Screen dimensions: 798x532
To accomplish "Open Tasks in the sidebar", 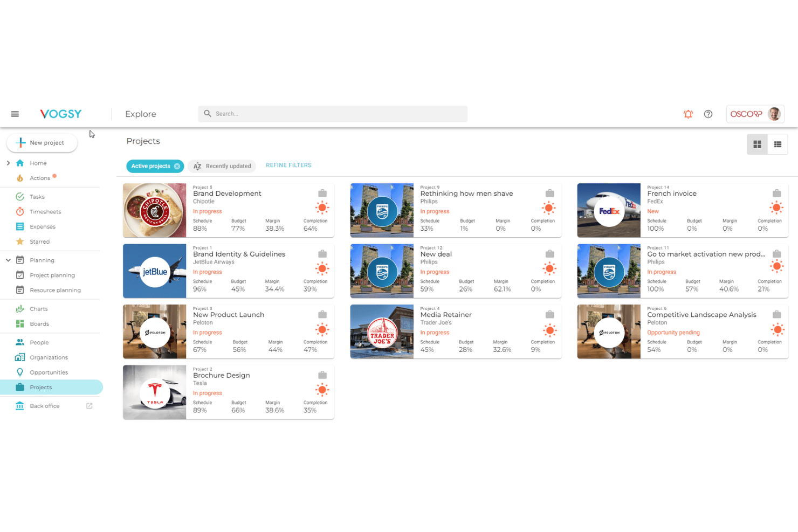I will (x=37, y=197).
